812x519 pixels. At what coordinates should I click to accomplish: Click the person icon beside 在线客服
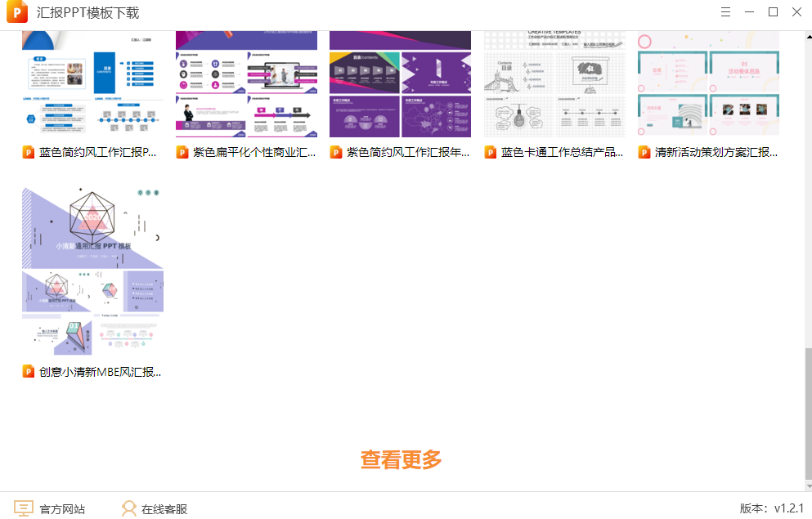coord(128,508)
